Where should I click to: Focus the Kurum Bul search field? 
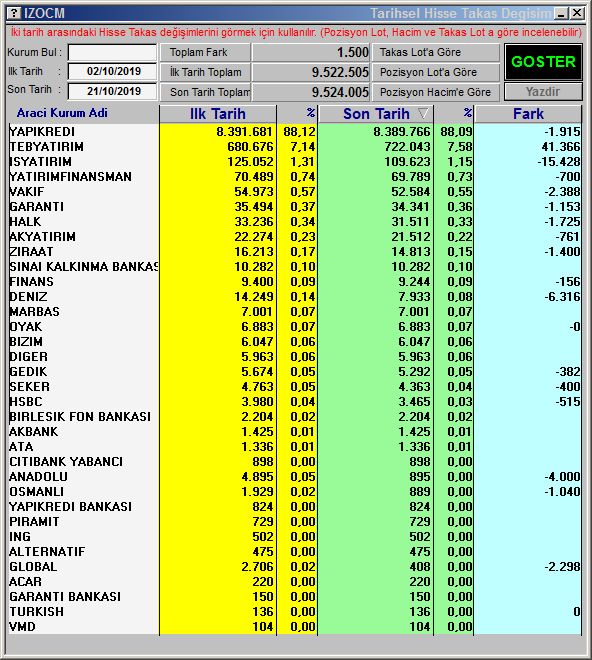coord(112,53)
